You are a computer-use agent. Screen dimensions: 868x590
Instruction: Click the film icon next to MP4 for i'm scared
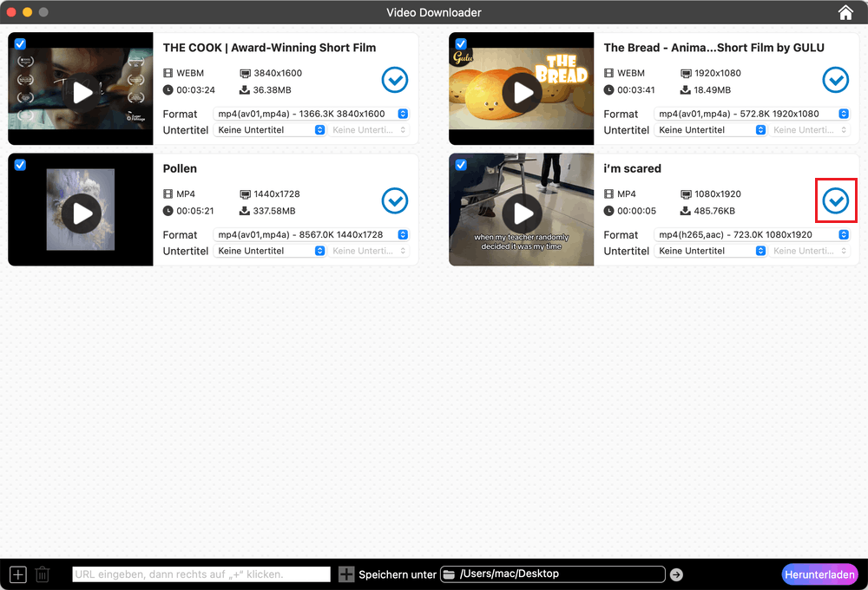608,193
